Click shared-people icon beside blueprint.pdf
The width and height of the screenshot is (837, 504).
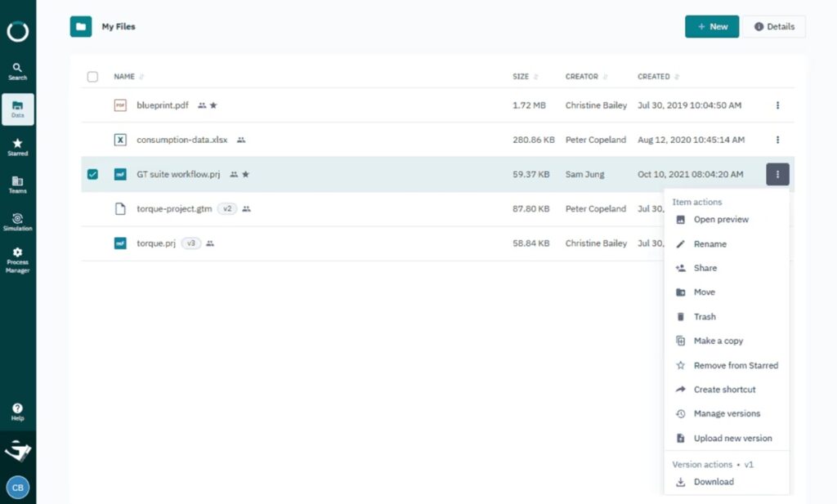coord(202,105)
